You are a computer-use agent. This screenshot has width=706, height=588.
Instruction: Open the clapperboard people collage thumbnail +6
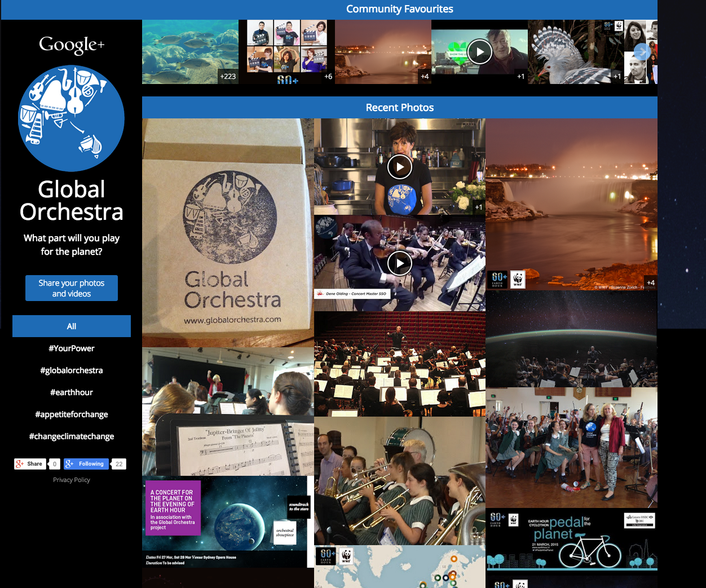click(286, 52)
